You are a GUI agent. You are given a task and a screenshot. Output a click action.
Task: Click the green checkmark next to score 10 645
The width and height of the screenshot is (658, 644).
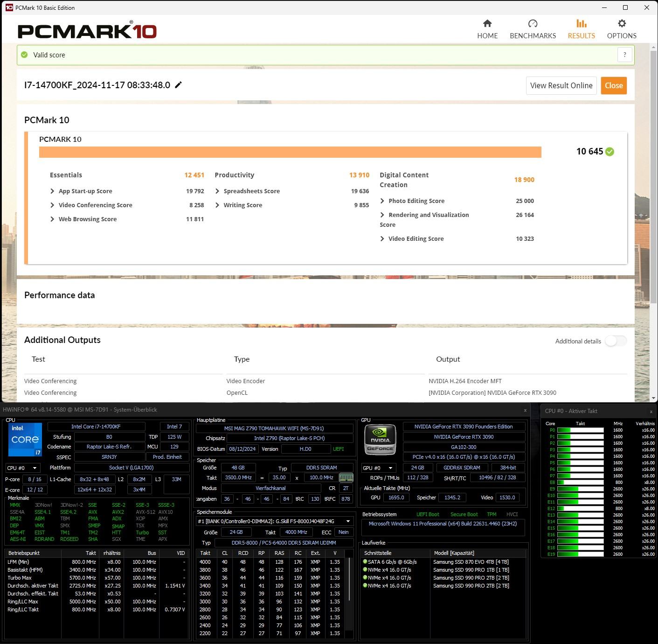(610, 152)
